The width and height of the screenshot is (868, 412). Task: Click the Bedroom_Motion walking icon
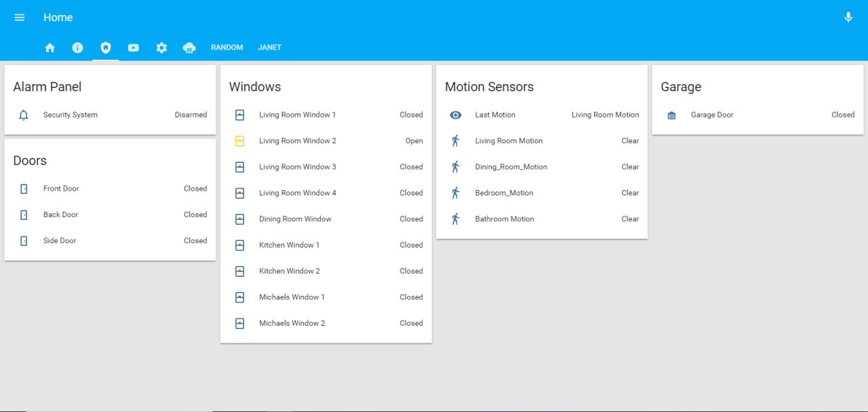tap(456, 193)
